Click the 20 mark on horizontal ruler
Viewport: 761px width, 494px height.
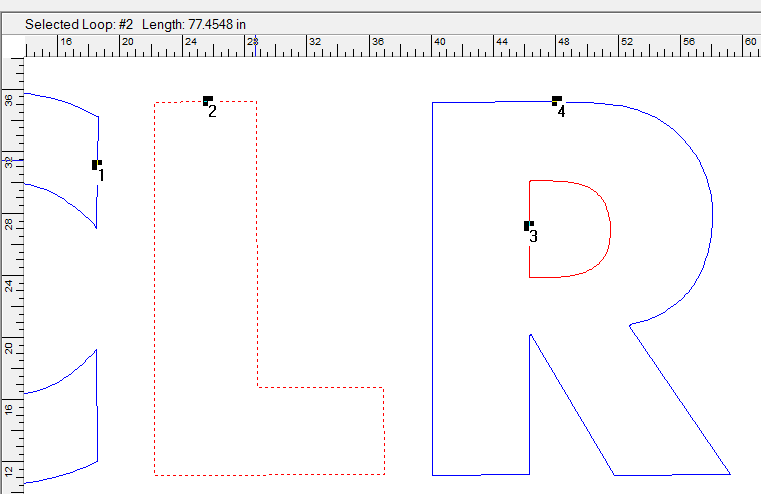pyautogui.click(x=127, y=42)
